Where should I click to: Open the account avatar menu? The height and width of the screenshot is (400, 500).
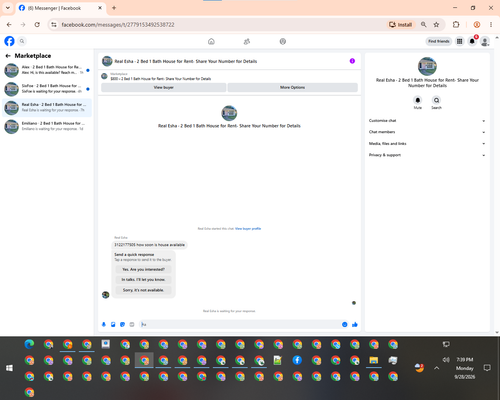click(485, 41)
